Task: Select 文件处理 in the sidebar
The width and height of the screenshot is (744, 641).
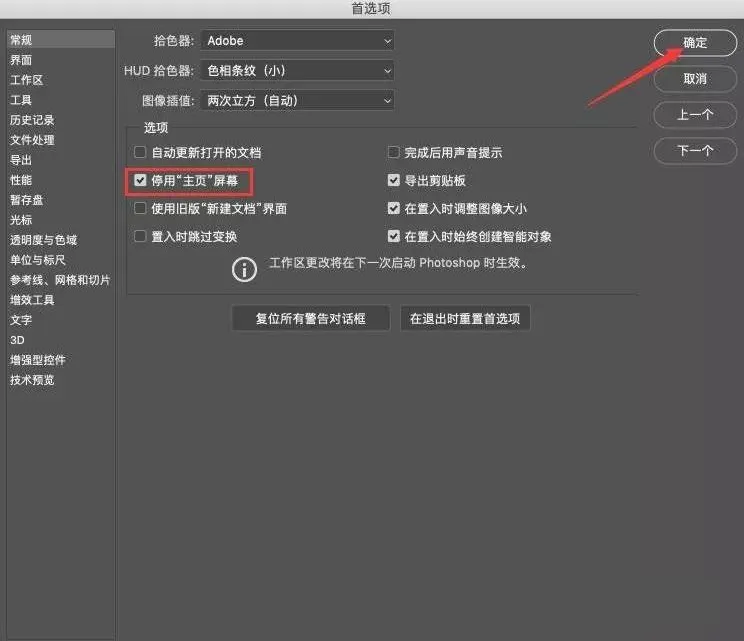Action: (x=32, y=140)
